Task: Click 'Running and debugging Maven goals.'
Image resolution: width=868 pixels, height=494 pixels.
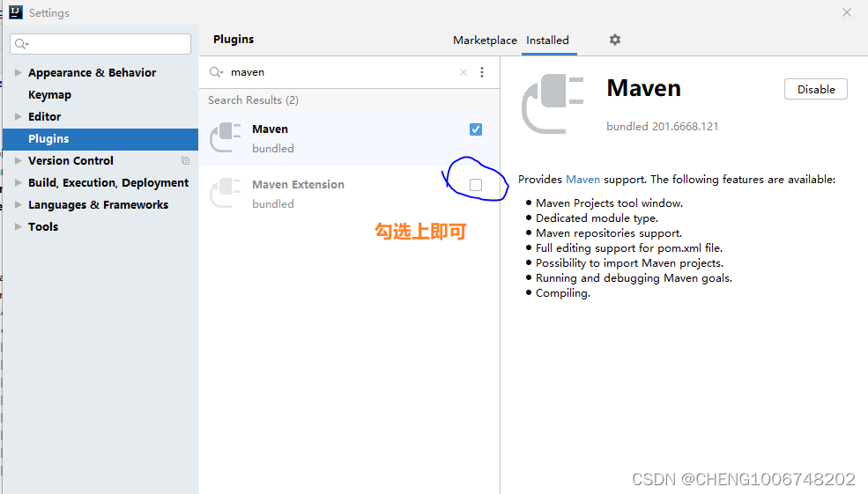Action: point(634,277)
